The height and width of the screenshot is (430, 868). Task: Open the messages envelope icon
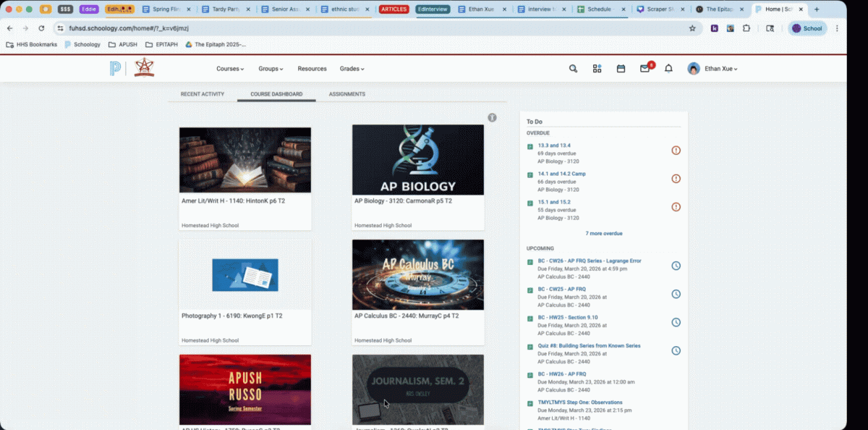tap(644, 69)
